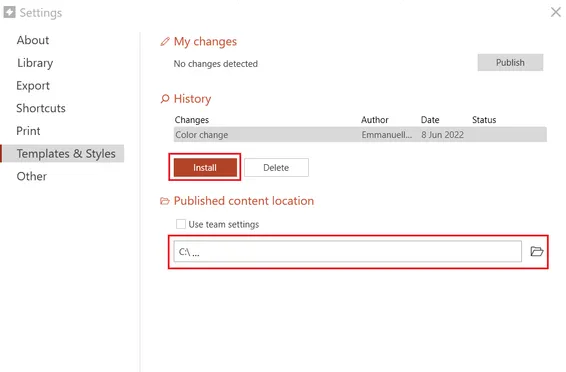Screen dimensions: 566x372
Task: Click the Emmanuell... author cell
Action: 387,135
